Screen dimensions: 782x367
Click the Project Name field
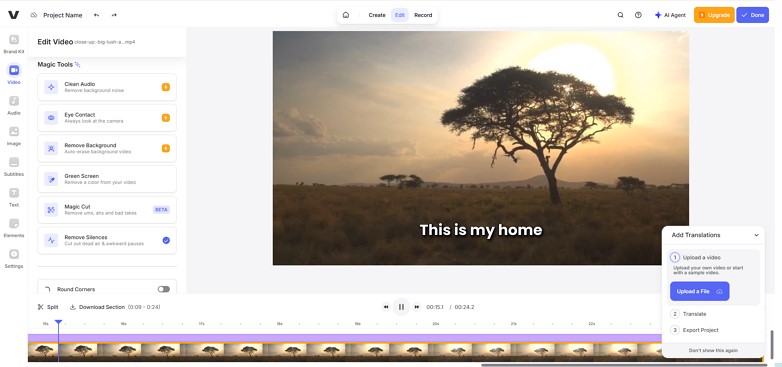pyautogui.click(x=63, y=15)
